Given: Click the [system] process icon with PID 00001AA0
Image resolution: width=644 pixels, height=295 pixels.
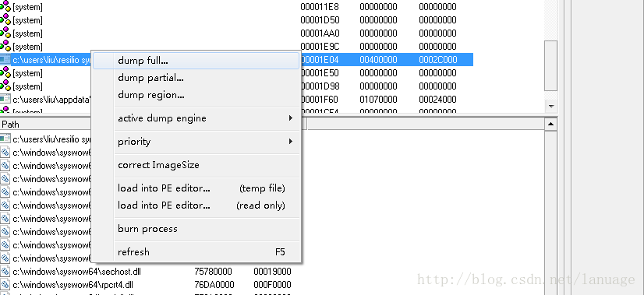Looking at the screenshot, I should (x=5, y=33).
